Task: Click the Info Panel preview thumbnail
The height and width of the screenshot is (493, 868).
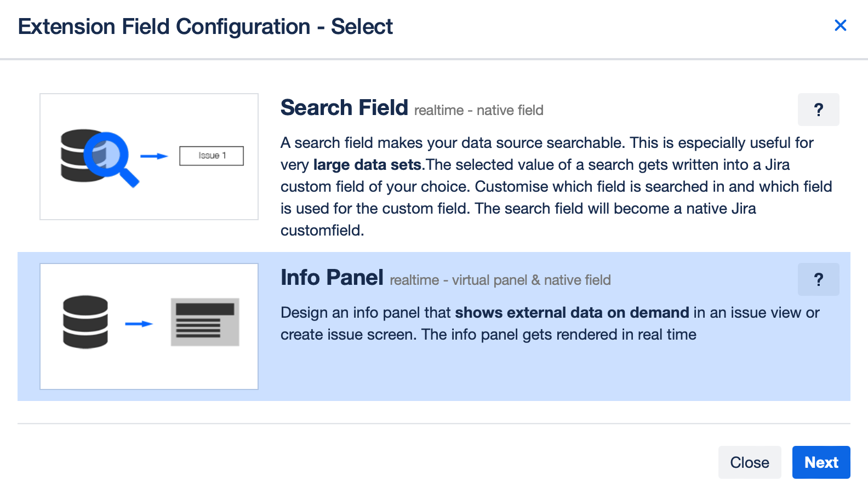Action: (x=149, y=326)
